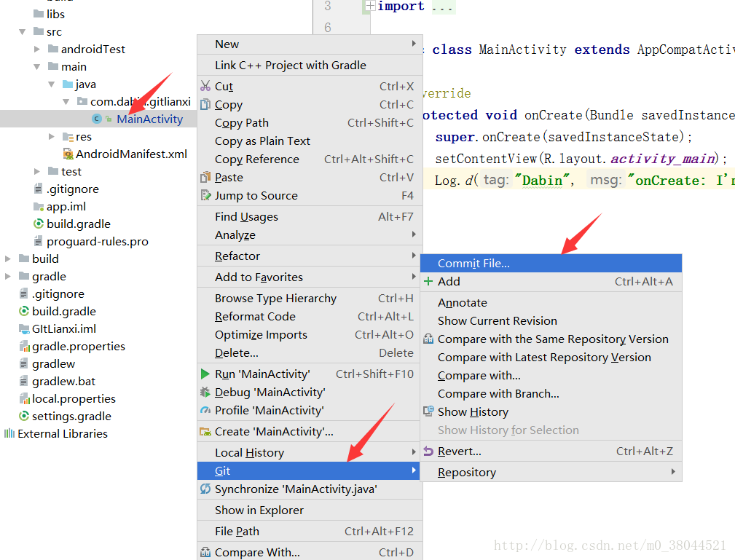The image size is (735, 560).
Task: Select File Path menu entry
Action: click(x=310, y=531)
